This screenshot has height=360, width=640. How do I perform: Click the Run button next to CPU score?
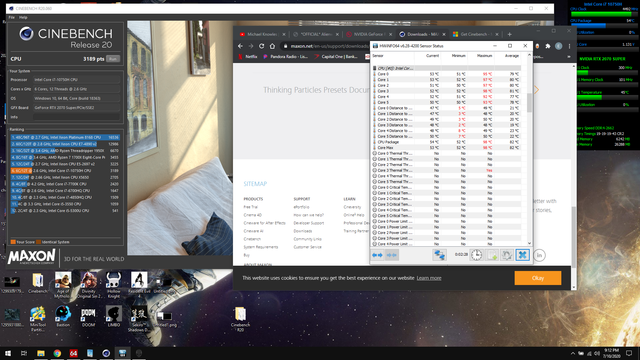pyautogui.click(x=113, y=59)
